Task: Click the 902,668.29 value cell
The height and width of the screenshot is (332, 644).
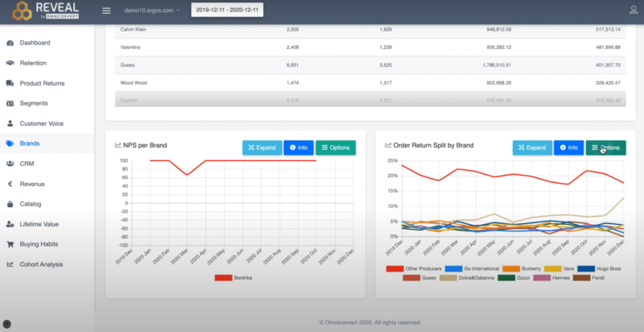Action: 498,82
